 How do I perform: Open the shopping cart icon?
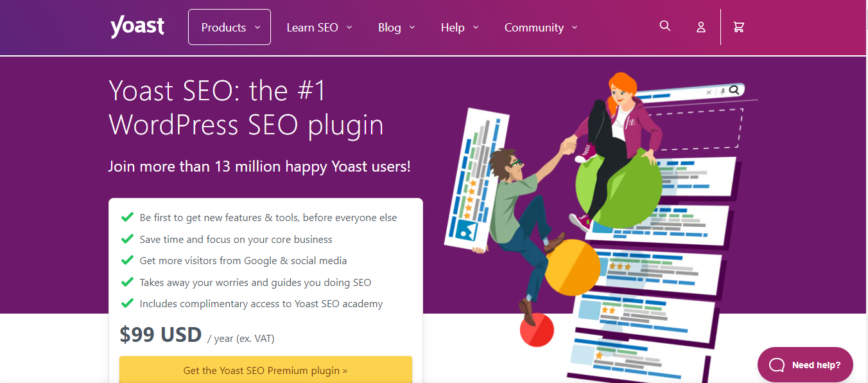pyautogui.click(x=739, y=27)
